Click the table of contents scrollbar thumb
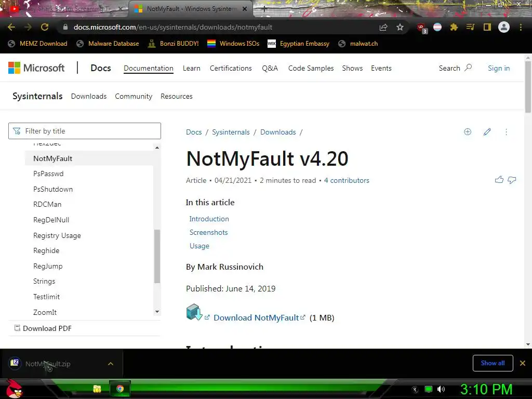This screenshot has width=532, height=399. (157, 256)
